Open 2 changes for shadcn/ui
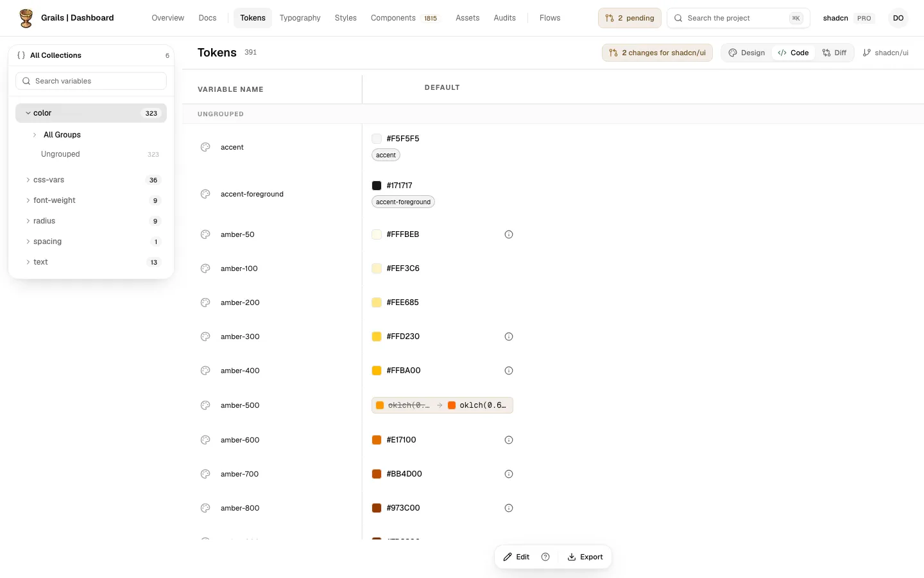Screen dimensions: 924x578 click(x=657, y=53)
